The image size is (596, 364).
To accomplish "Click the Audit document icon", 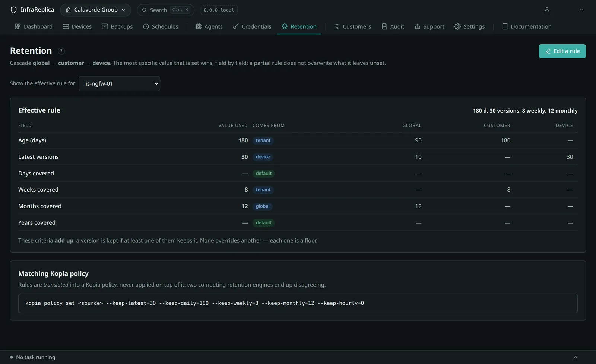I will (384, 26).
